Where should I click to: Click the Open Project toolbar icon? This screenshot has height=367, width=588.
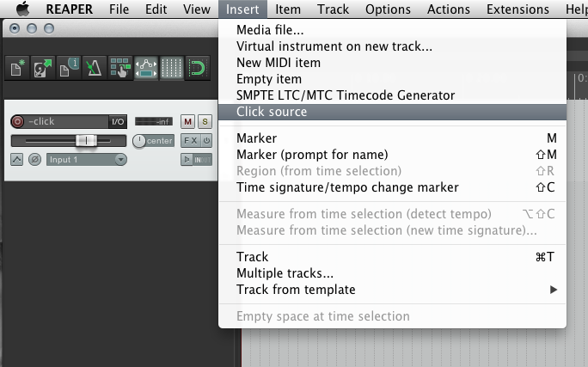point(43,68)
